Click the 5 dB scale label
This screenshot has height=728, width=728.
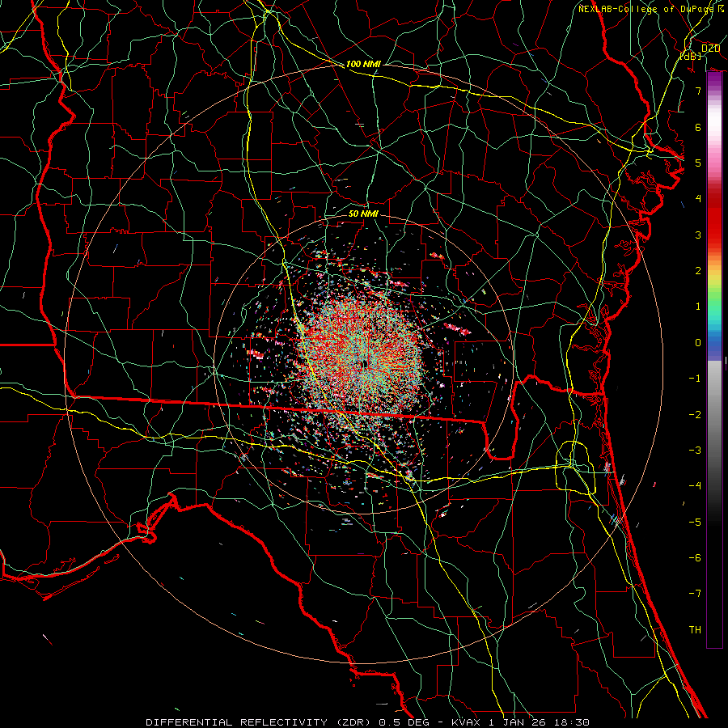click(698, 163)
